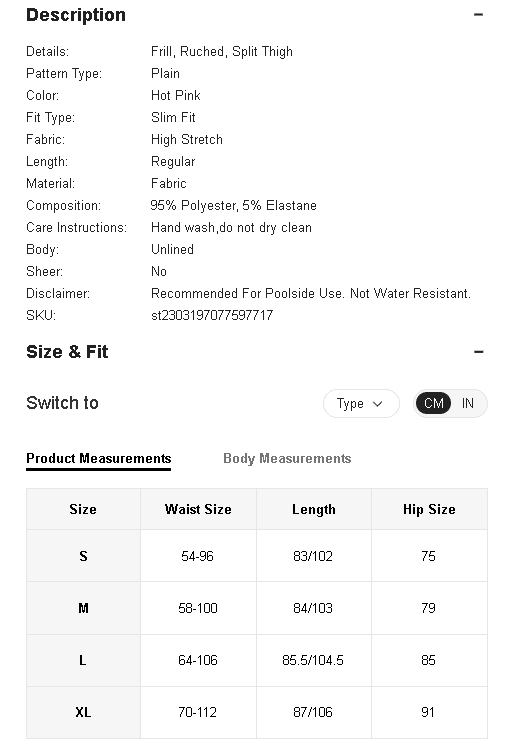Screen dimensions: 523x750
Task: Click the Waist Size column header
Action: 198,509
